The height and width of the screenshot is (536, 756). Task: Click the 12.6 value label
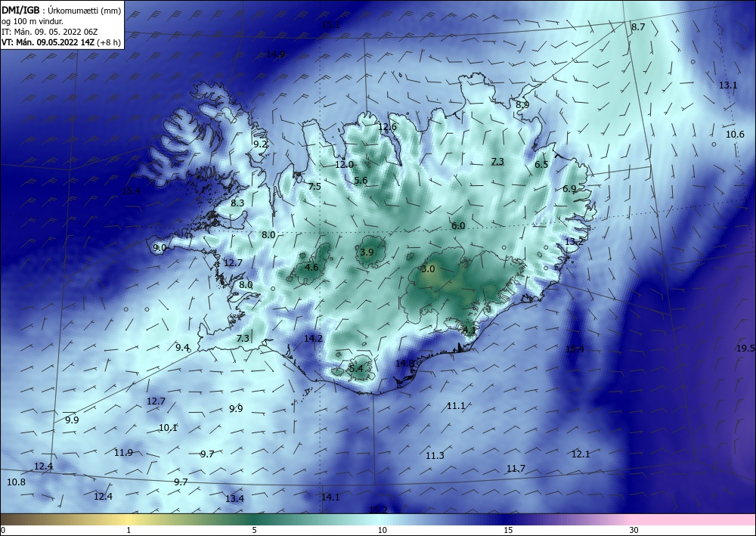click(x=387, y=127)
